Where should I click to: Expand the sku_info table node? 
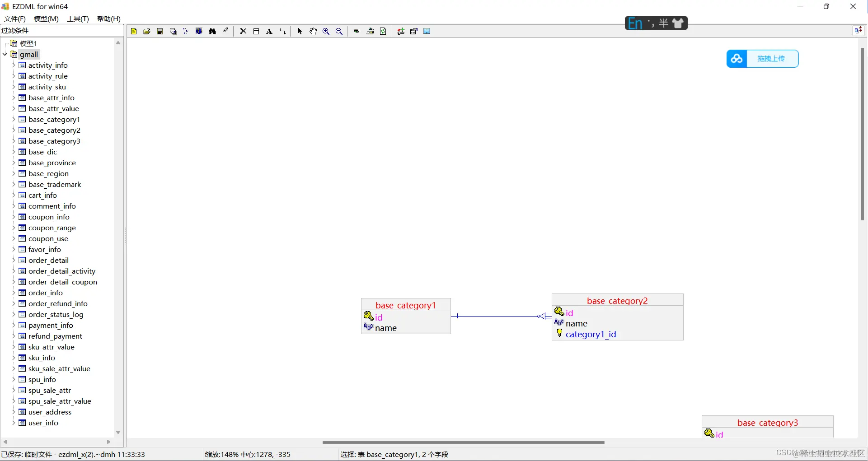coord(14,358)
